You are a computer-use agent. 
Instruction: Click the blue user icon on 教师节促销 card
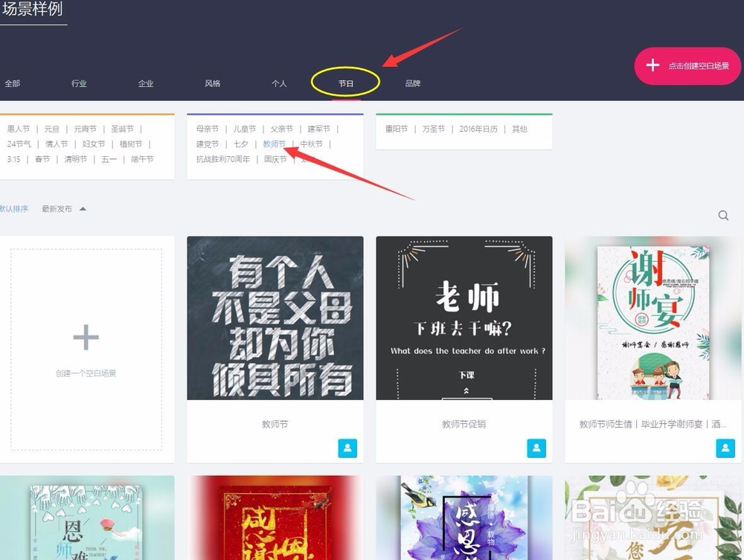[x=536, y=448]
